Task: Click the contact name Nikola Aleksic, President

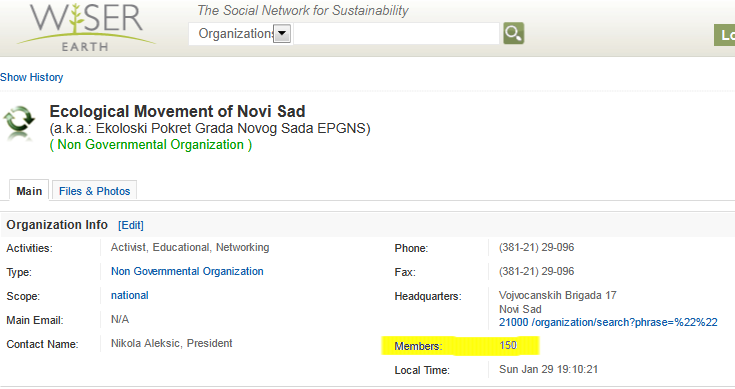Action: pyautogui.click(x=172, y=343)
